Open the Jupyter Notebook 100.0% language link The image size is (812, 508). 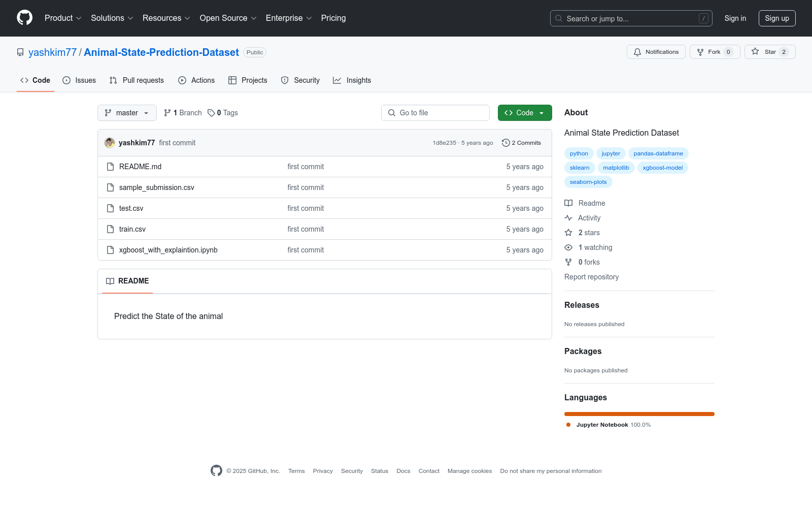tap(608, 425)
